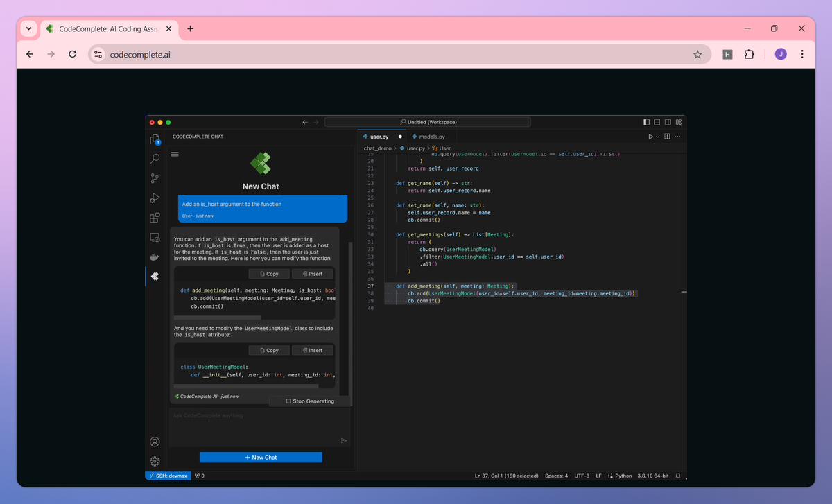Toggle the bottom panel layout icon
This screenshot has height=504, width=832.
click(657, 122)
